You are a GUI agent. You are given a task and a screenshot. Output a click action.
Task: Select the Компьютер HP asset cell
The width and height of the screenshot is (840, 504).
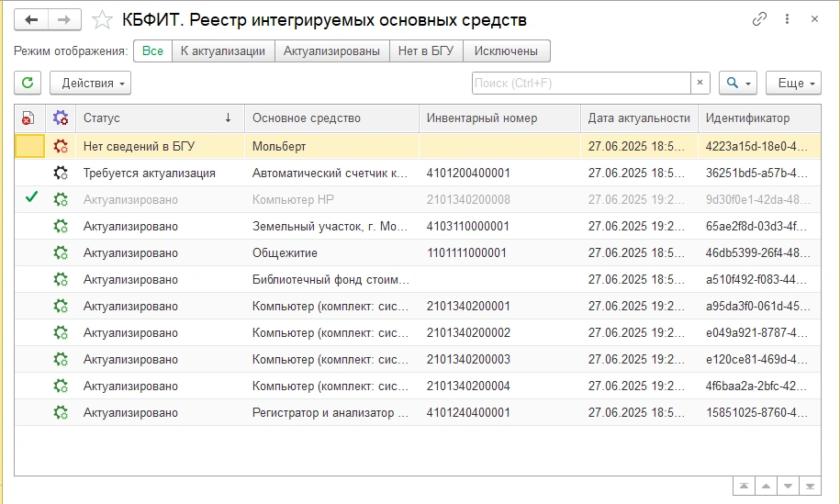pyautogui.click(x=331, y=200)
